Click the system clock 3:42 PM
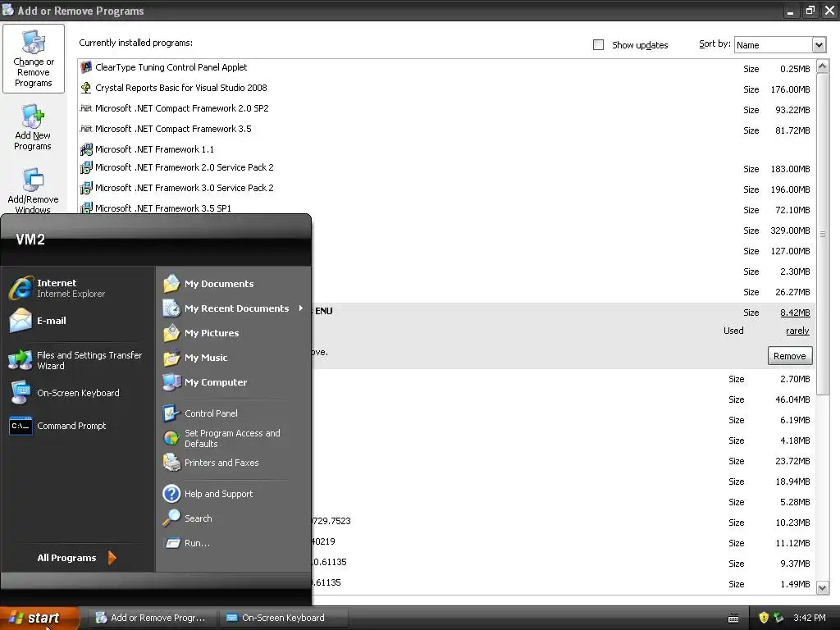The height and width of the screenshot is (630, 840). tap(810, 618)
